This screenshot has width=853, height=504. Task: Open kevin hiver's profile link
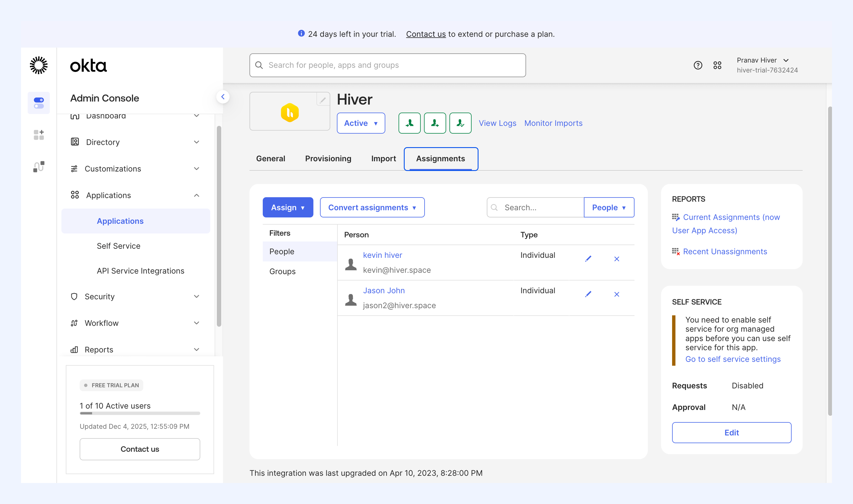[382, 255]
